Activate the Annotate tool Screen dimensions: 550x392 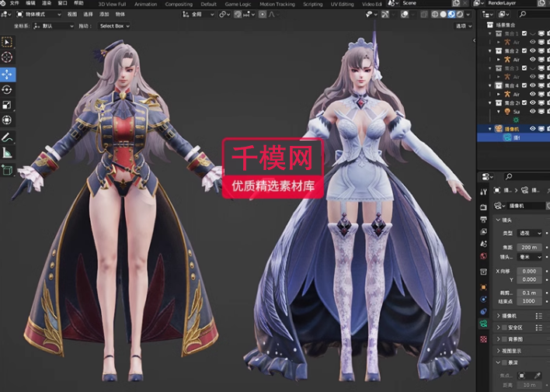coord(7,137)
